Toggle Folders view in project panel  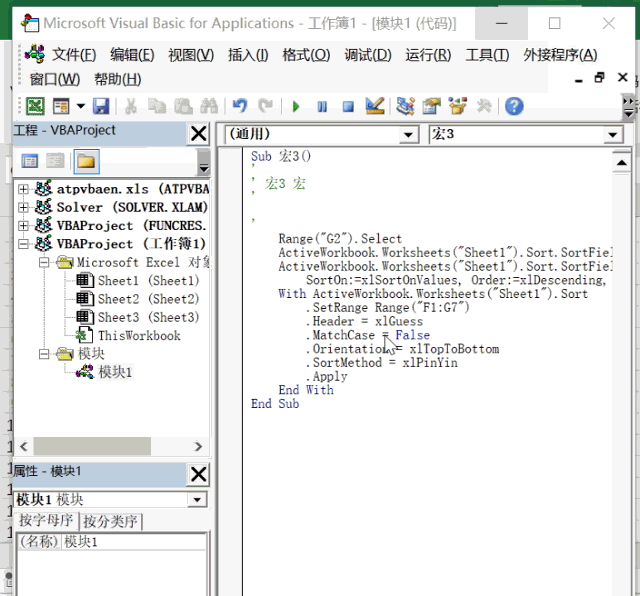[x=87, y=161]
